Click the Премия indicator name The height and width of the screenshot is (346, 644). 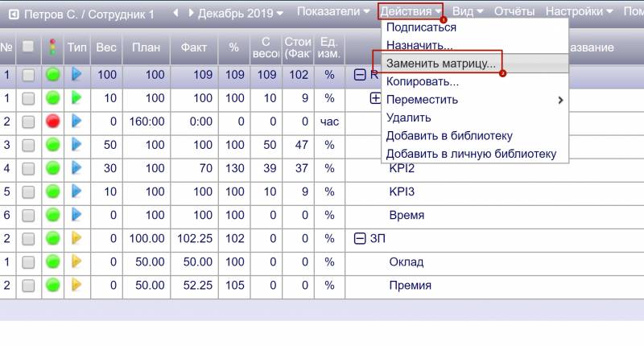[410, 286]
